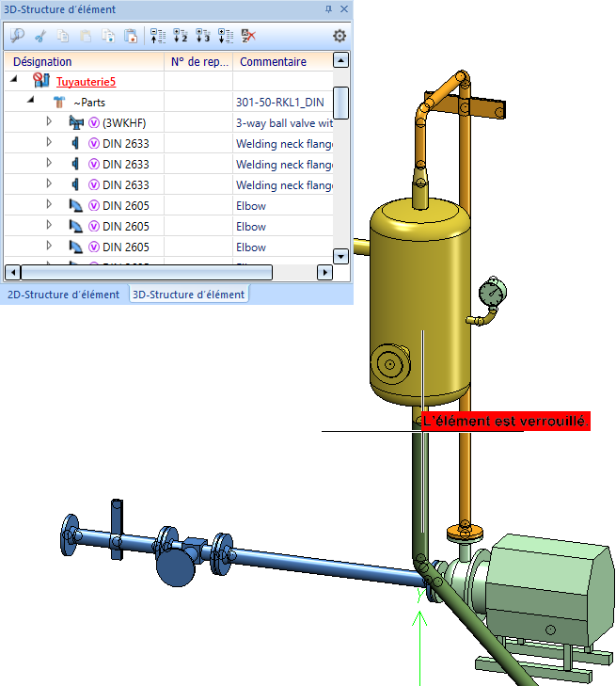Click vertical scrollbar up arrow
Screen dimensions: 616x686
(x=340, y=60)
